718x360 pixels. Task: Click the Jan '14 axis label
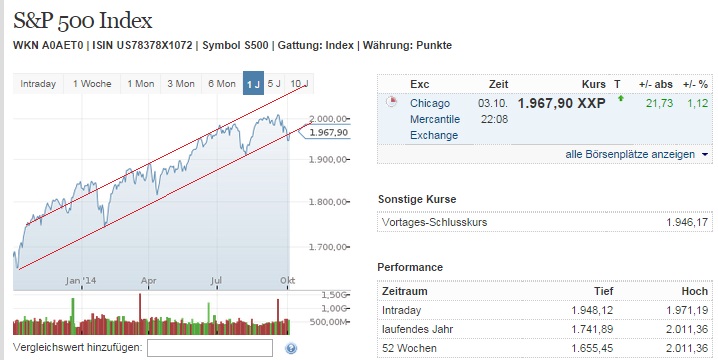pos(81,280)
